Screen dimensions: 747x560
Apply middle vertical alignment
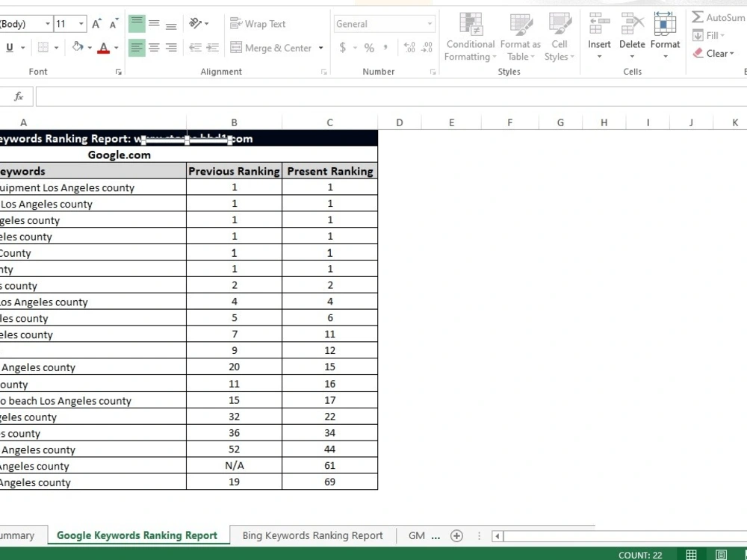pos(154,24)
